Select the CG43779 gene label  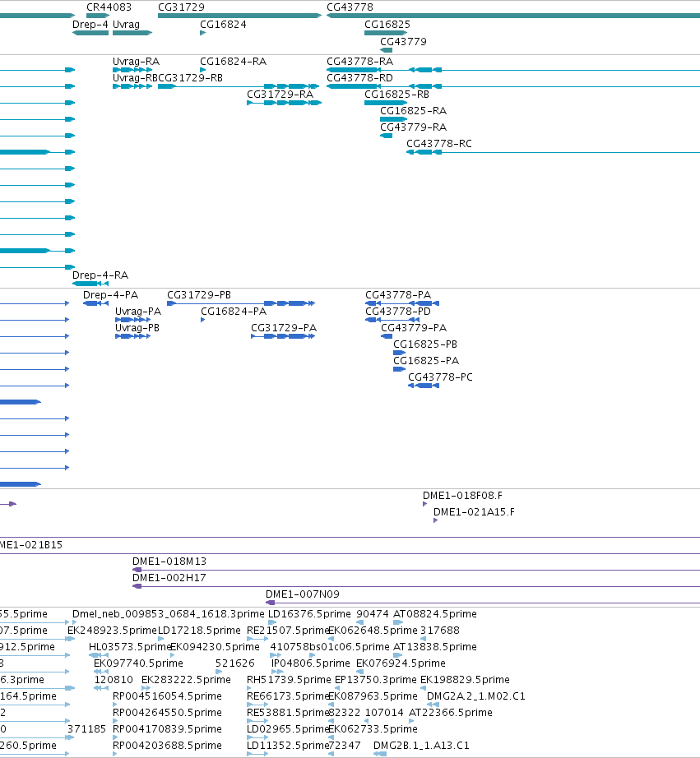click(x=403, y=42)
